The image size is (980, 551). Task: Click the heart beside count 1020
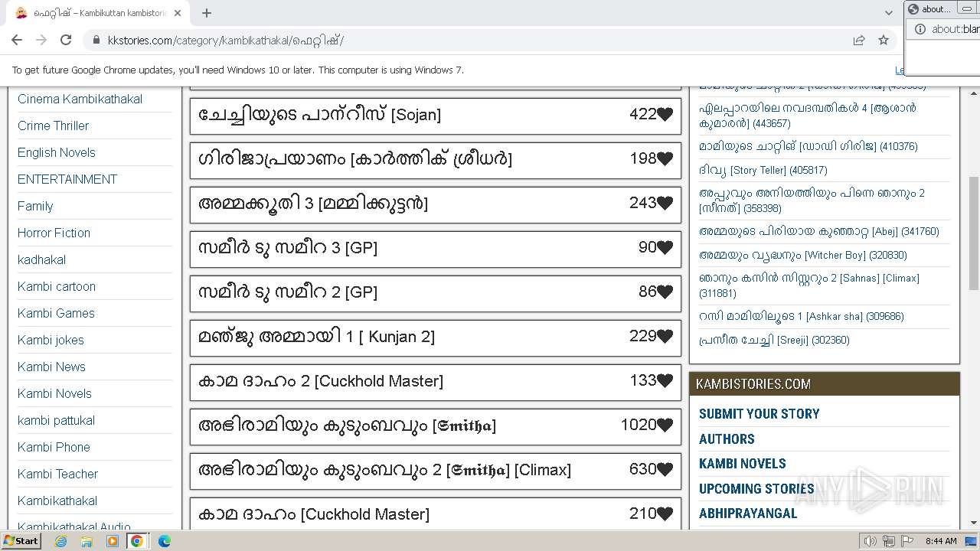[665, 425]
